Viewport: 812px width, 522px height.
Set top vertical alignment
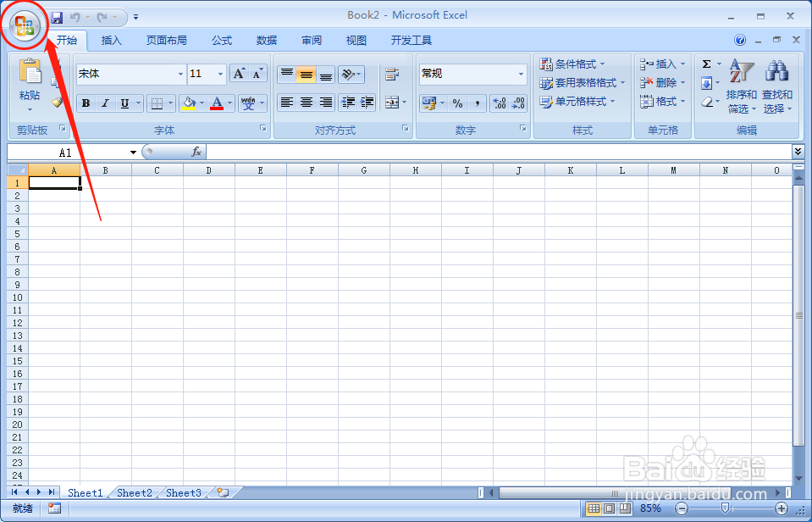tap(287, 74)
